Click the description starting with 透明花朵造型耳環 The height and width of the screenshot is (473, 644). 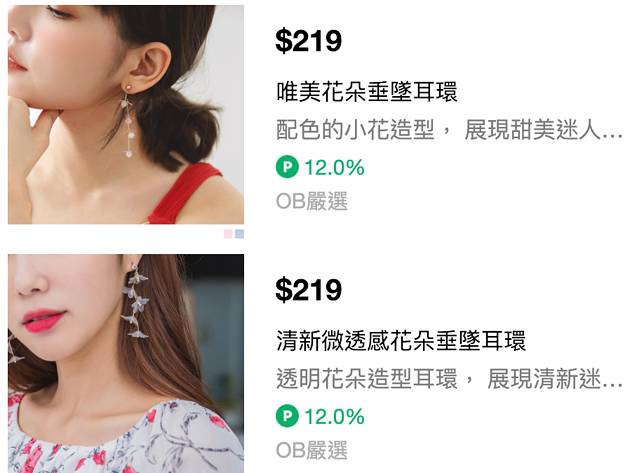click(x=449, y=379)
